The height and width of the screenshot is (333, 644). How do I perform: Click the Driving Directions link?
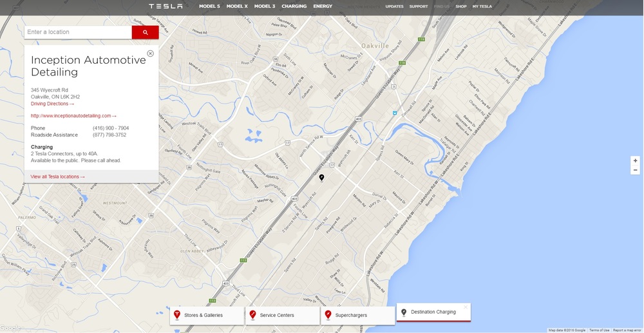click(53, 104)
